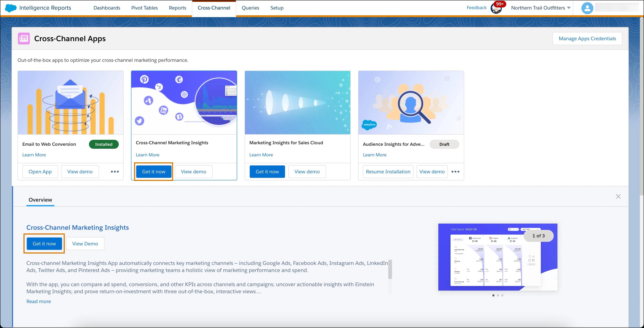This screenshot has width=644, height=328.
Task: Click the Audience Insights for Adve... app icon
Action: tap(411, 103)
